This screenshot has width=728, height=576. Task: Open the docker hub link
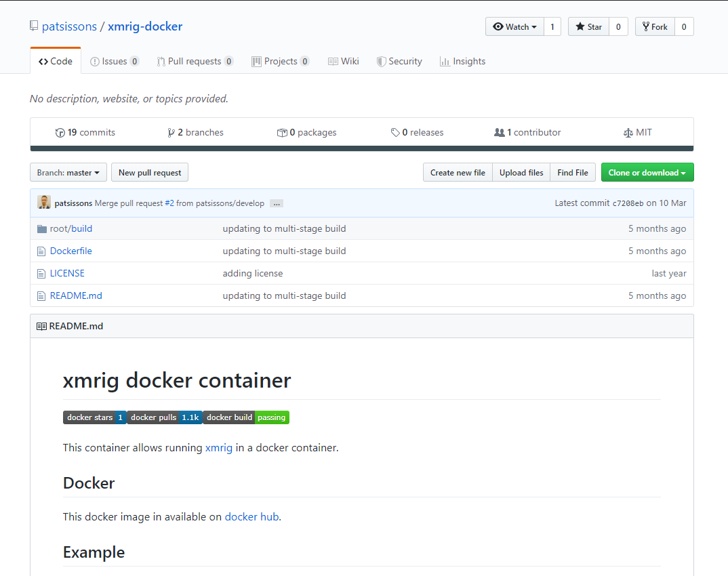click(252, 517)
